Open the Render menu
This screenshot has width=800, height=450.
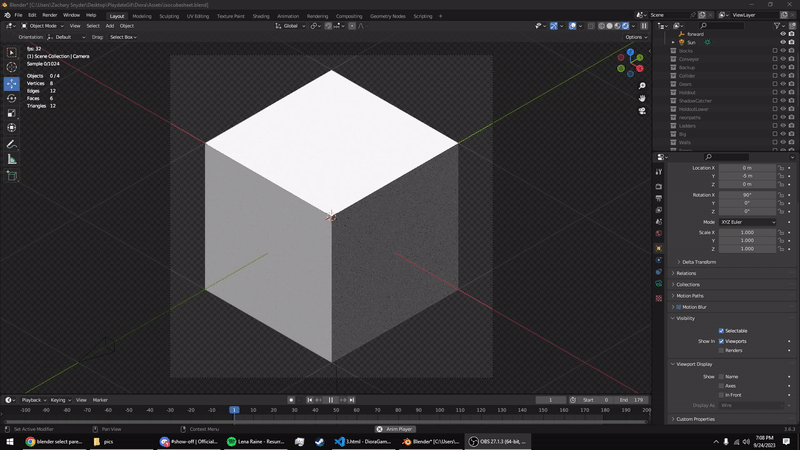click(49, 16)
